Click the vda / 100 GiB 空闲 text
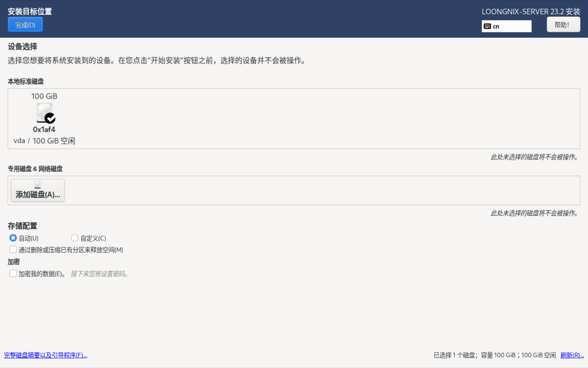Viewport: 588px width, 368px height. click(x=44, y=141)
